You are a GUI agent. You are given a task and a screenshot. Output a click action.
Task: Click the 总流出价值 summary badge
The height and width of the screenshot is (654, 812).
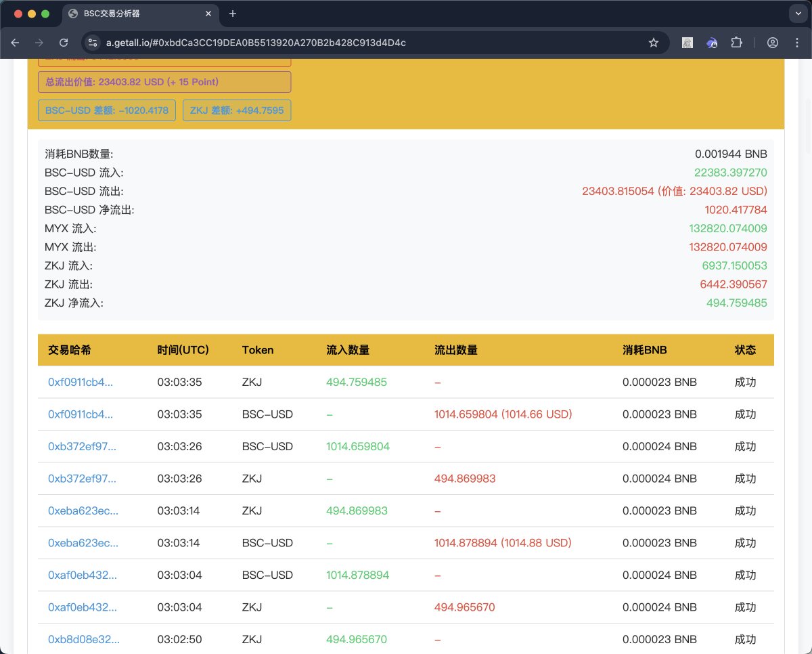tap(164, 82)
